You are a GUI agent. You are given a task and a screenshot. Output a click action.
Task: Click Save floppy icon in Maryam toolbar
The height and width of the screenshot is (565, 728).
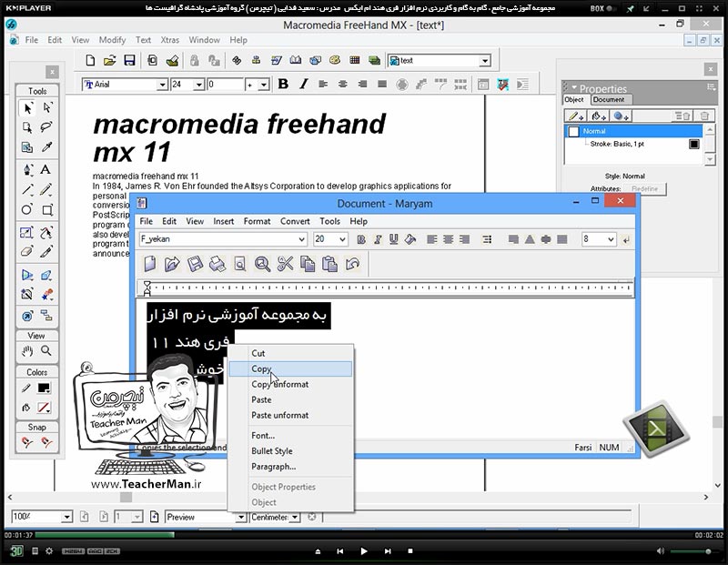point(195,264)
